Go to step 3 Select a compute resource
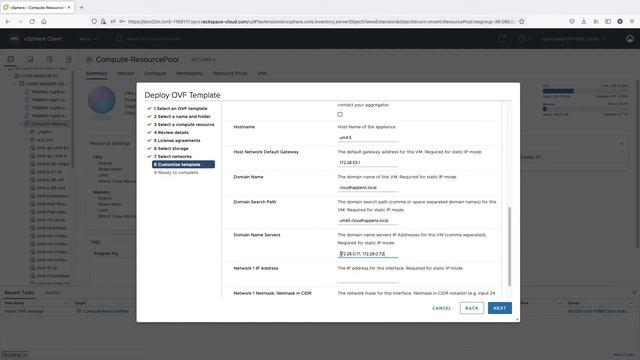 (184, 124)
